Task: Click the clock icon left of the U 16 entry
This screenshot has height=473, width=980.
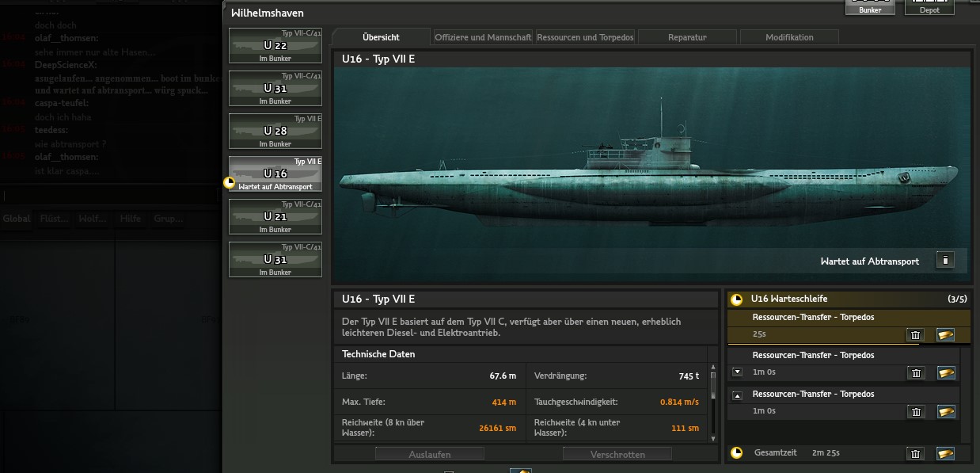Action: coord(230,182)
